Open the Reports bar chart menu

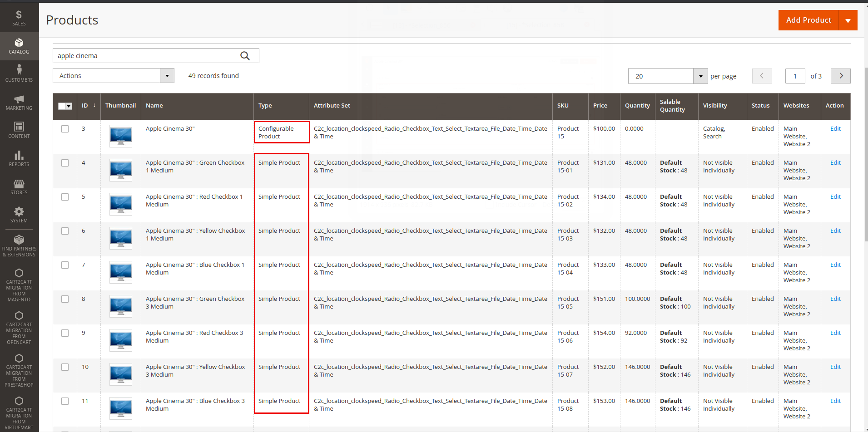(x=19, y=158)
